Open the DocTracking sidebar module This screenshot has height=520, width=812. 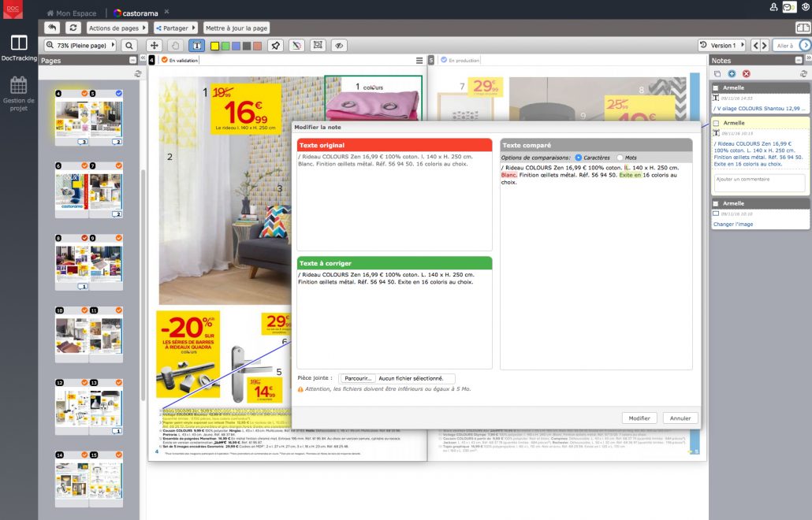(x=19, y=47)
